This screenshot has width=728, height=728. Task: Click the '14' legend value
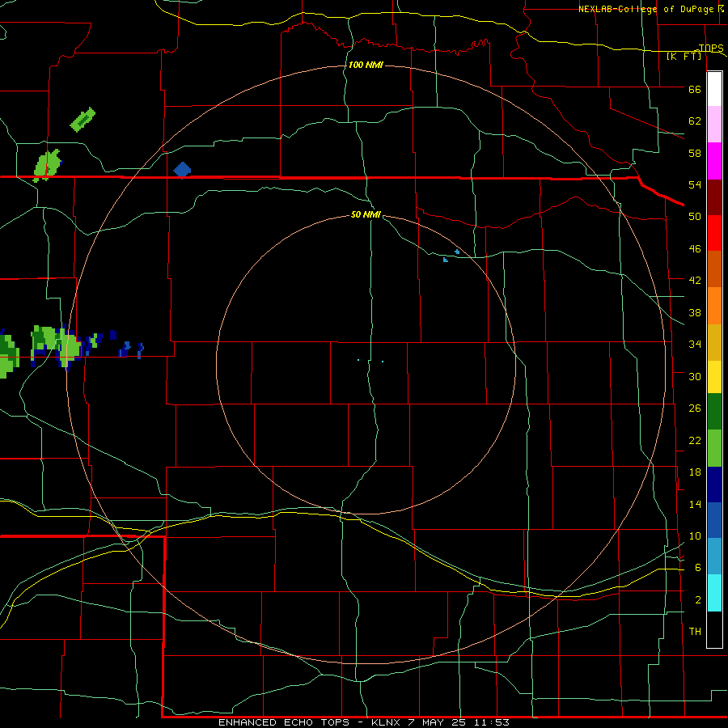click(x=695, y=504)
